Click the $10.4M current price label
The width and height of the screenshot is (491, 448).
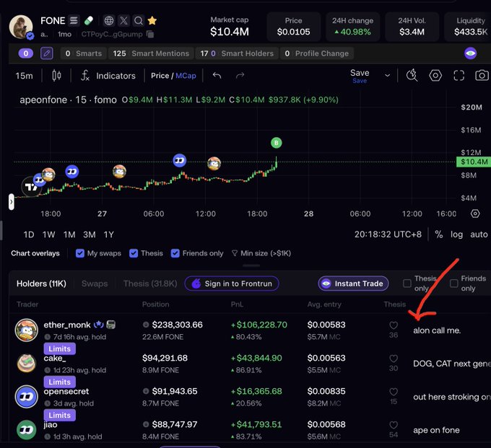click(474, 162)
